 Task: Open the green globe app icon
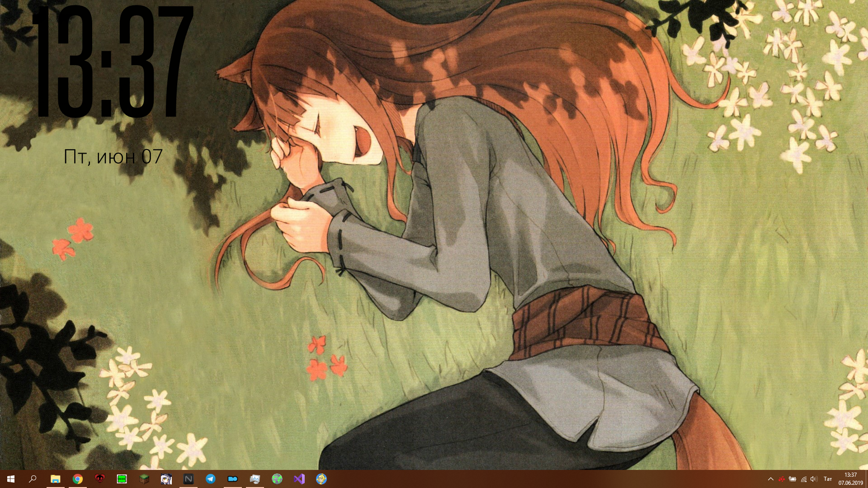[x=277, y=479]
